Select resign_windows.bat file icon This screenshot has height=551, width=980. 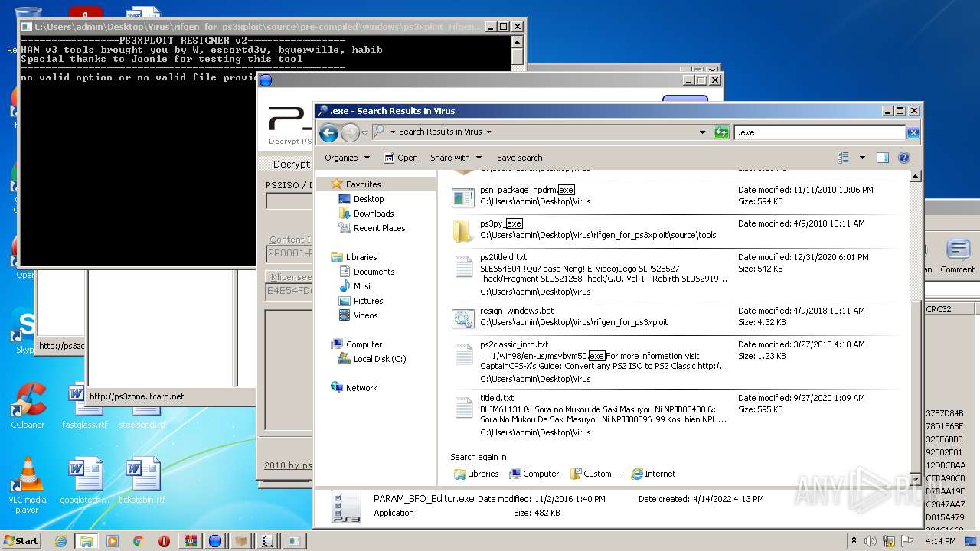tap(463, 318)
